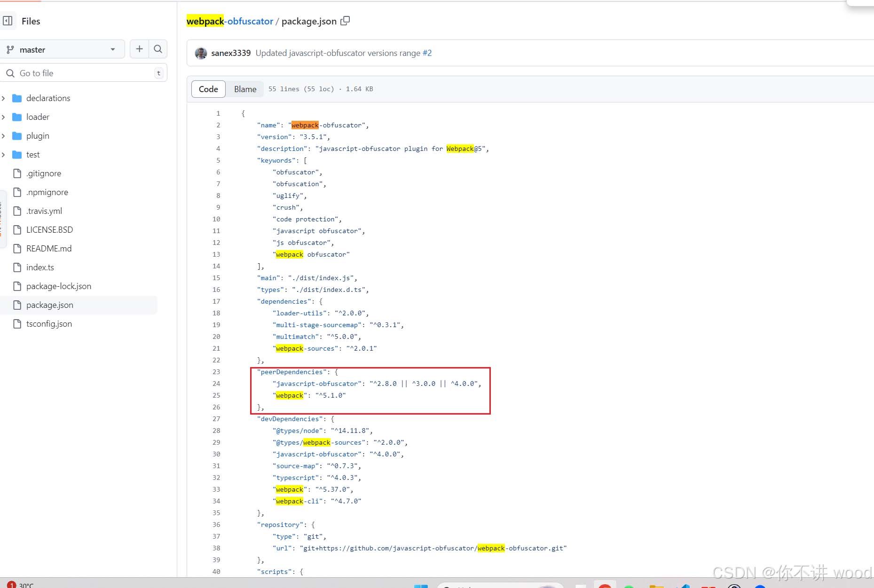Click the "webpack-cli": "^4.7.0" line

317,501
